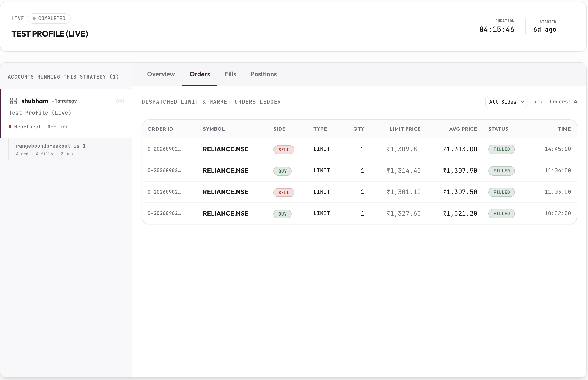This screenshot has width=588, height=380.
Task: Click the FILLED status in the 14:45:00 row
Action: 501,149
